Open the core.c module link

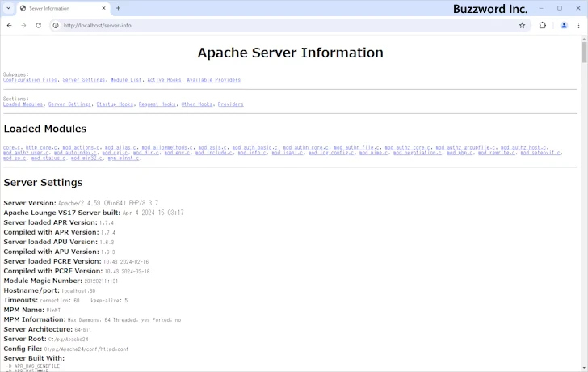click(x=12, y=148)
